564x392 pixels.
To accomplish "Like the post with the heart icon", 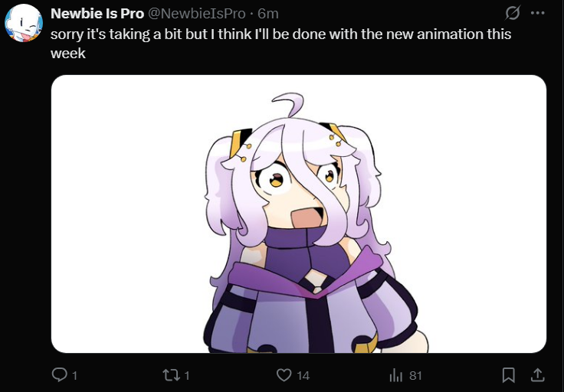I will (284, 375).
